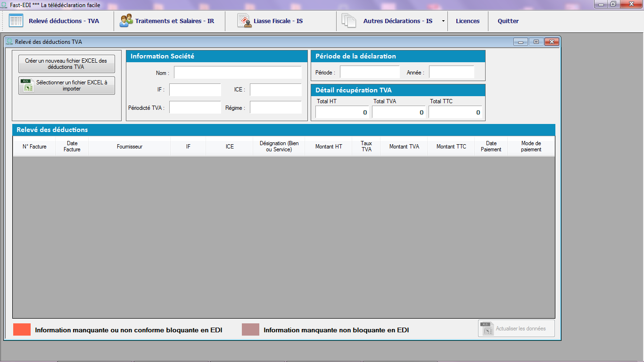
Task: Click the 'Information manquante non bloquante en EDI' text
Action: click(x=336, y=330)
